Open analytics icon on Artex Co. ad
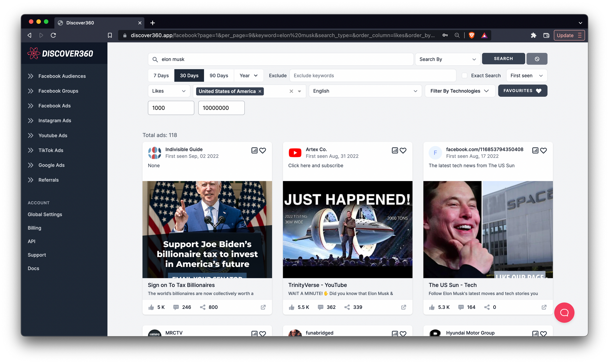The height and width of the screenshot is (364, 609). tap(395, 150)
